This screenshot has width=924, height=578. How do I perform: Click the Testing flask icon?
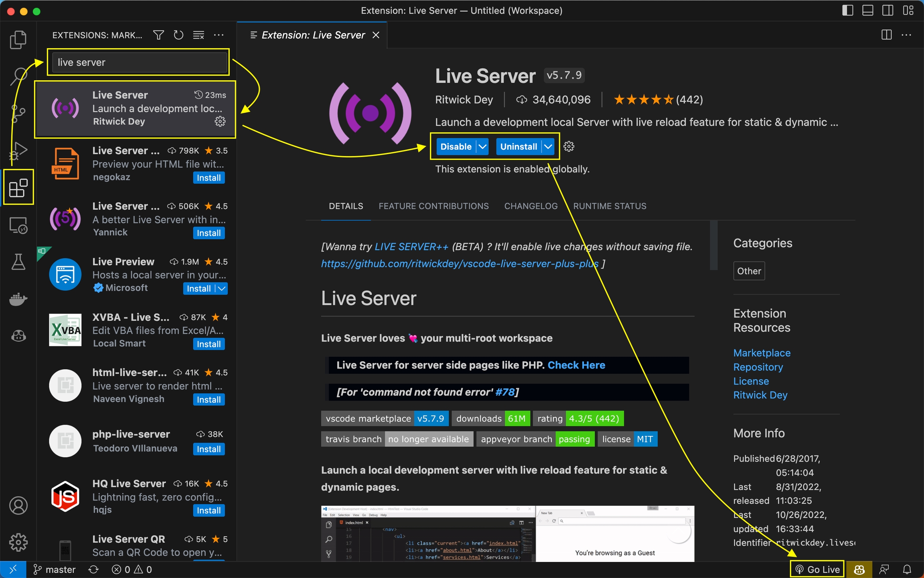pos(18,262)
